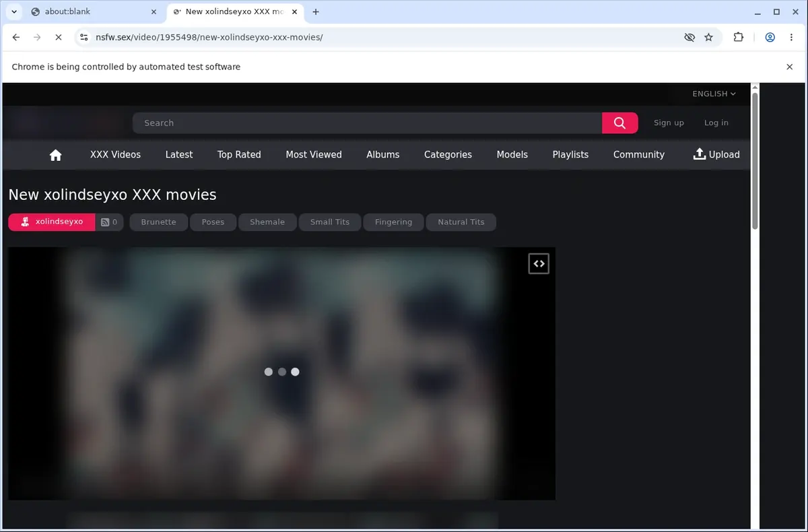Open the Albums menu item
Screen dimensions: 808x532
(383, 155)
